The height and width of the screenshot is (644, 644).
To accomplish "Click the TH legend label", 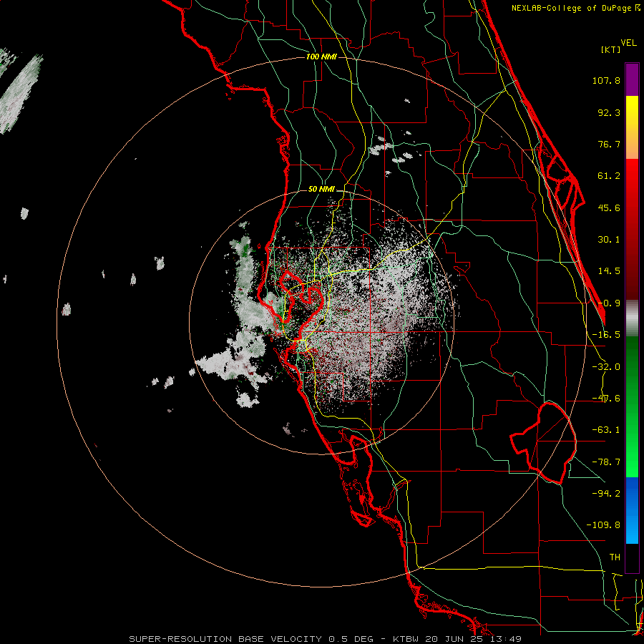I will (615, 557).
